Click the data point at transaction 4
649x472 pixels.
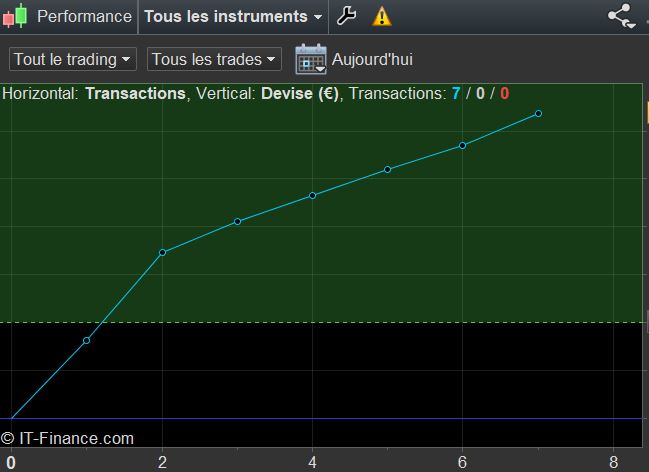312,195
